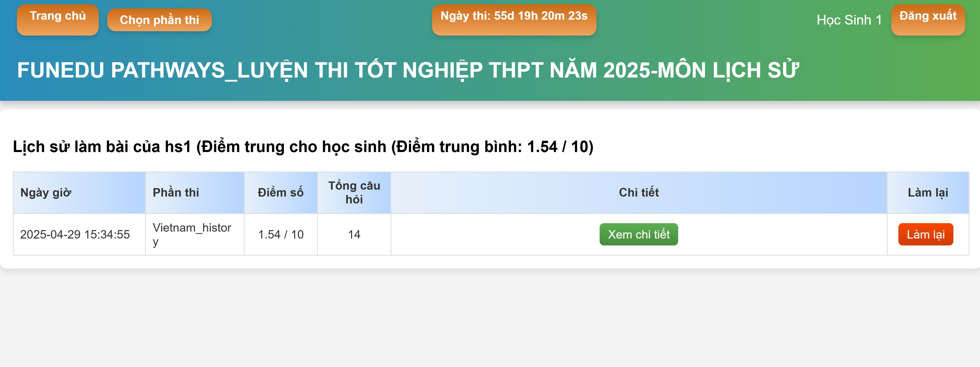
Task: Click the Vietnam_history table cell
Action: [x=192, y=234]
